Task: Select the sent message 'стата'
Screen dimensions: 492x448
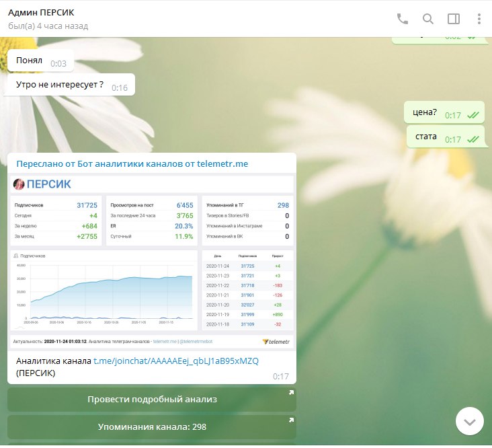Action: (445, 137)
